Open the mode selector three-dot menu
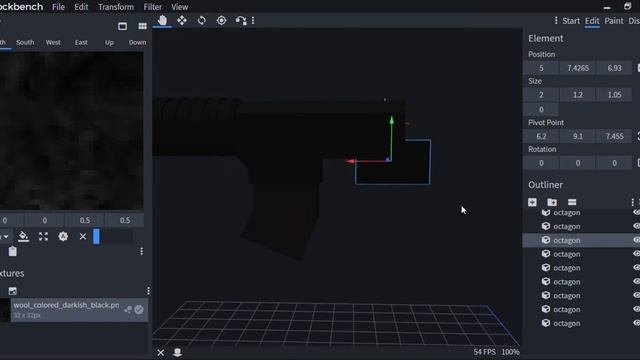Image resolution: width=640 pixels, height=360 pixels. (556, 20)
